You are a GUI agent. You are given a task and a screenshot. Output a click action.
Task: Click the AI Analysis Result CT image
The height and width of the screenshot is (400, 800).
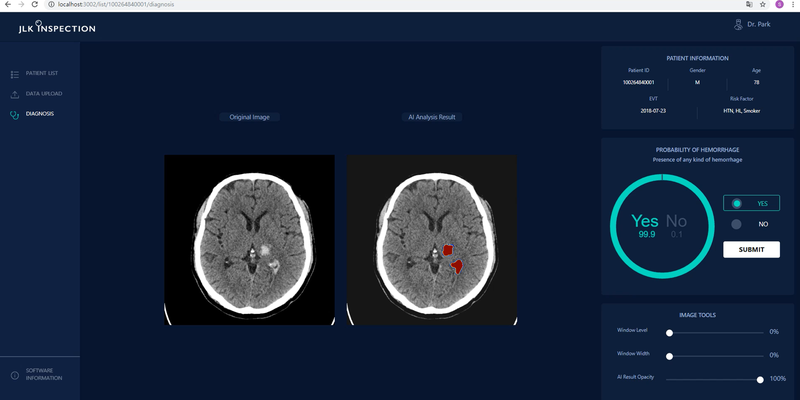coord(431,239)
